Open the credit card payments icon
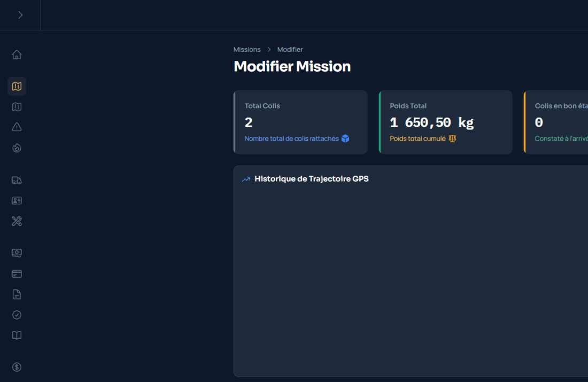Image resolution: width=588 pixels, height=382 pixels. [x=17, y=274]
